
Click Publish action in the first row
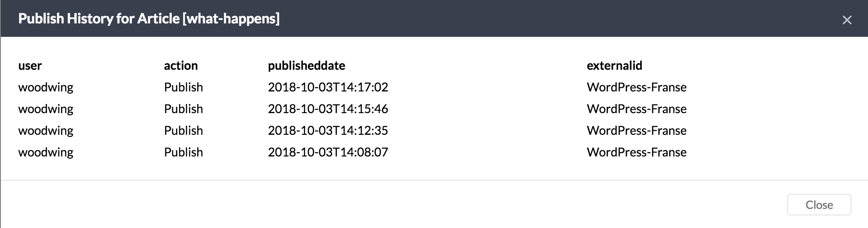(183, 87)
